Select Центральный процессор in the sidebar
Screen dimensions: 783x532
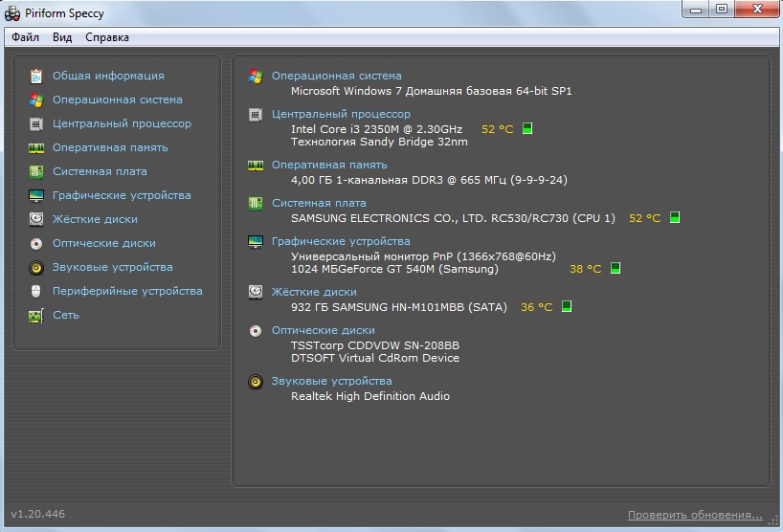tap(122, 123)
